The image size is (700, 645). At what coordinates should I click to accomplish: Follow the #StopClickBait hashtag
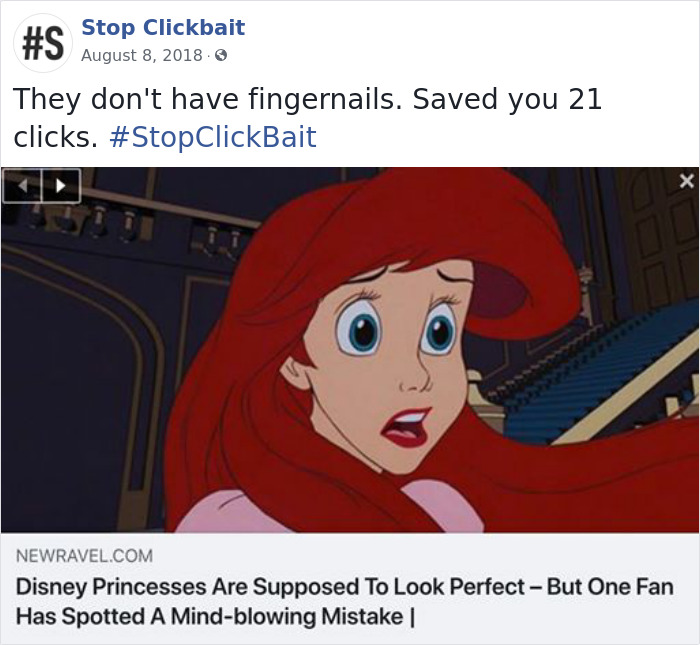tap(211, 137)
